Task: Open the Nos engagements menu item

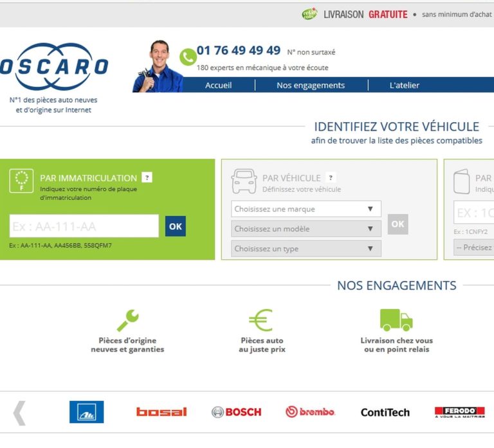Action: [311, 85]
